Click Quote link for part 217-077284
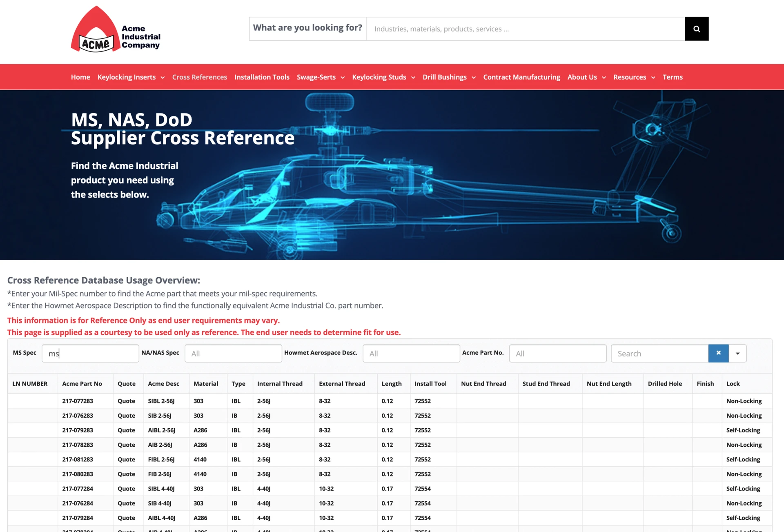Image resolution: width=784 pixels, height=532 pixels. point(126,489)
